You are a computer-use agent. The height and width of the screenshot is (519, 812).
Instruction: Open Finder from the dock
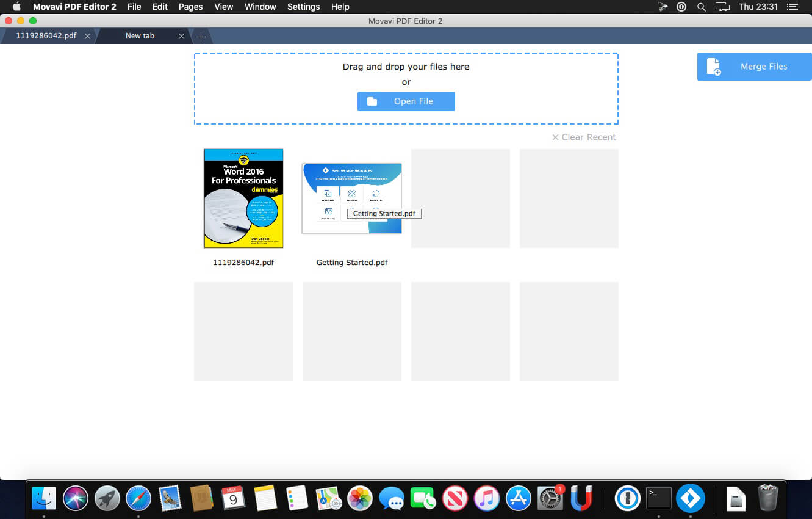point(44,498)
